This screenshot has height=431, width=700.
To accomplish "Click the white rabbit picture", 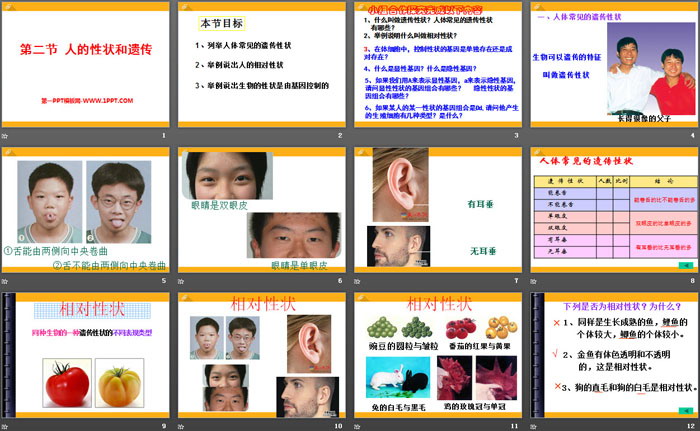I will pyautogui.click(x=385, y=380).
